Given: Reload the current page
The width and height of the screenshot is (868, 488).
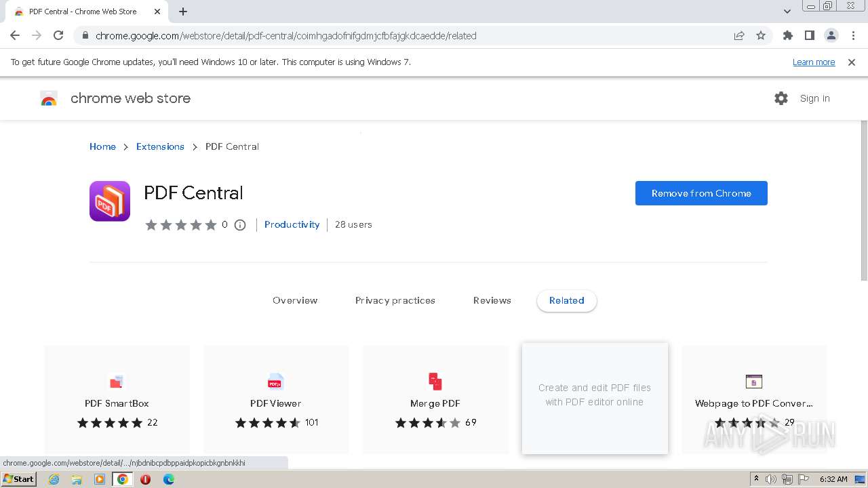Looking at the screenshot, I should point(58,36).
